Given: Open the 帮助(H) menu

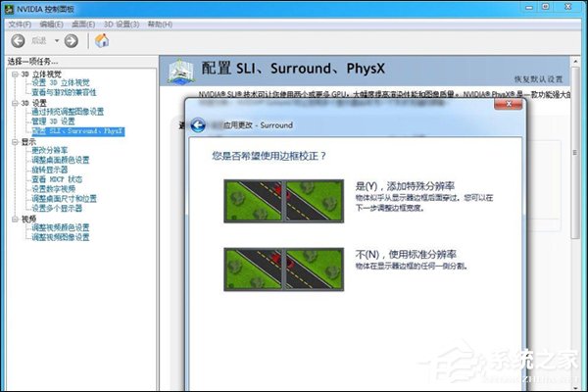Looking at the screenshot, I should pos(160,24).
